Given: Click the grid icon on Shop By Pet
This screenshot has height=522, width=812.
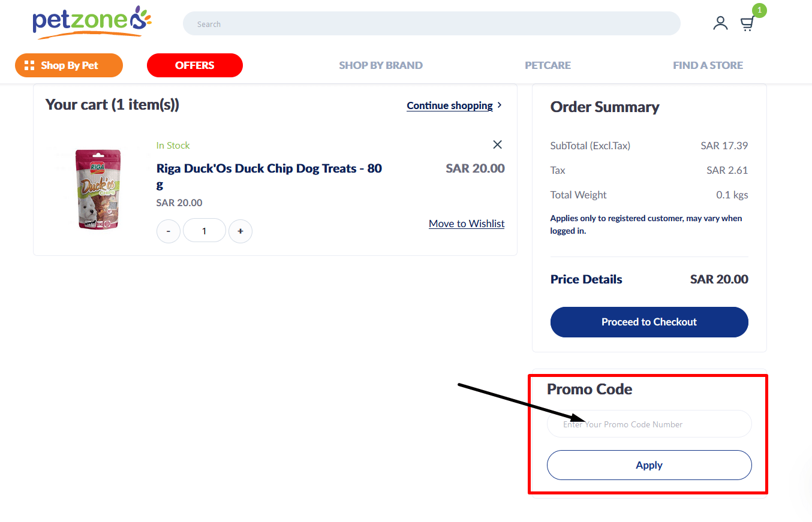Looking at the screenshot, I should click(x=29, y=65).
